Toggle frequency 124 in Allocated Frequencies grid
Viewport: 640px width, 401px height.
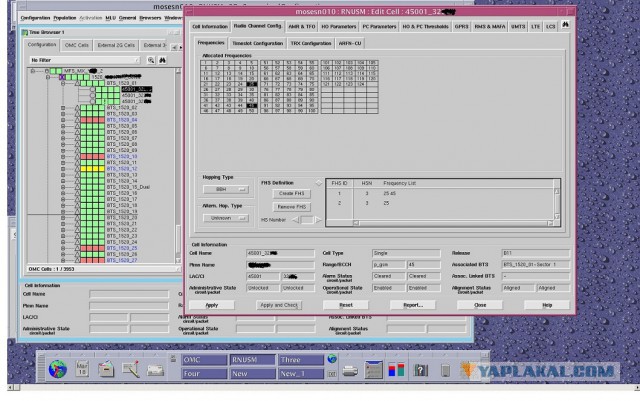point(361,84)
